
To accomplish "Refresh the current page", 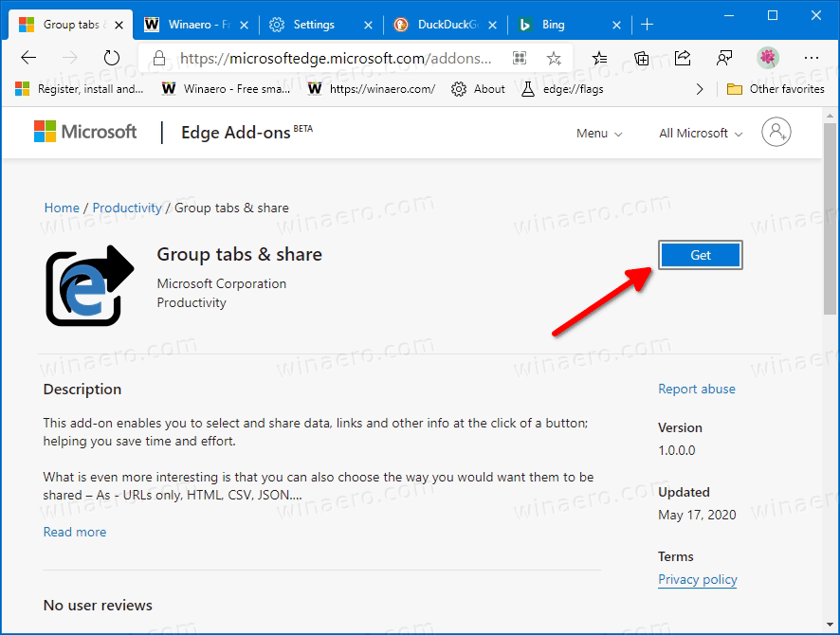I will (x=112, y=57).
